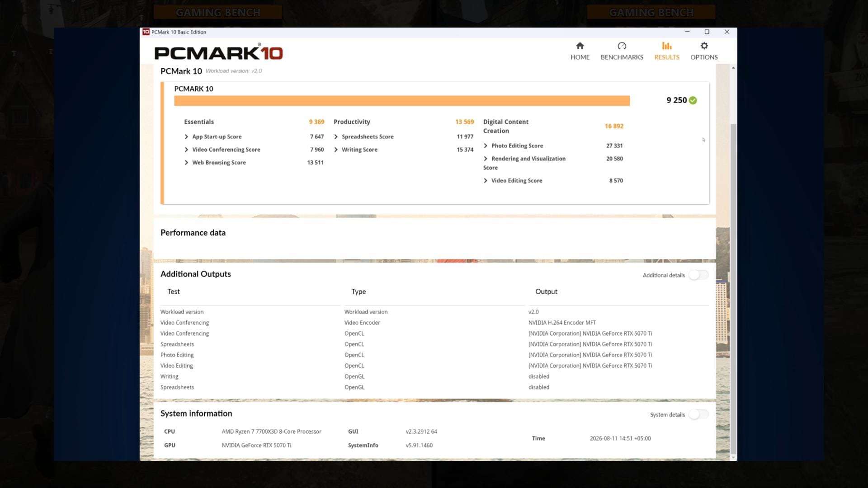This screenshot has width=868, height=488.
Task: Expand Writing Score breakdown
Action: (336, 150)
